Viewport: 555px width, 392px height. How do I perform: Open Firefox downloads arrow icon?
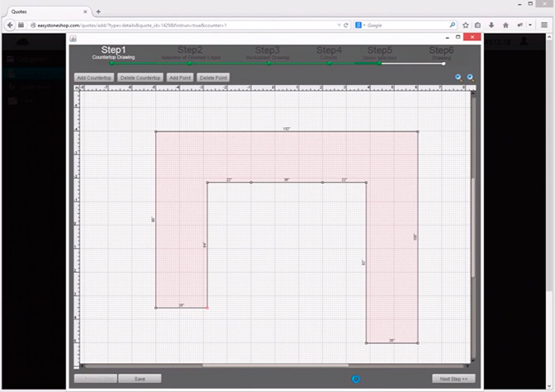point(492,25)
